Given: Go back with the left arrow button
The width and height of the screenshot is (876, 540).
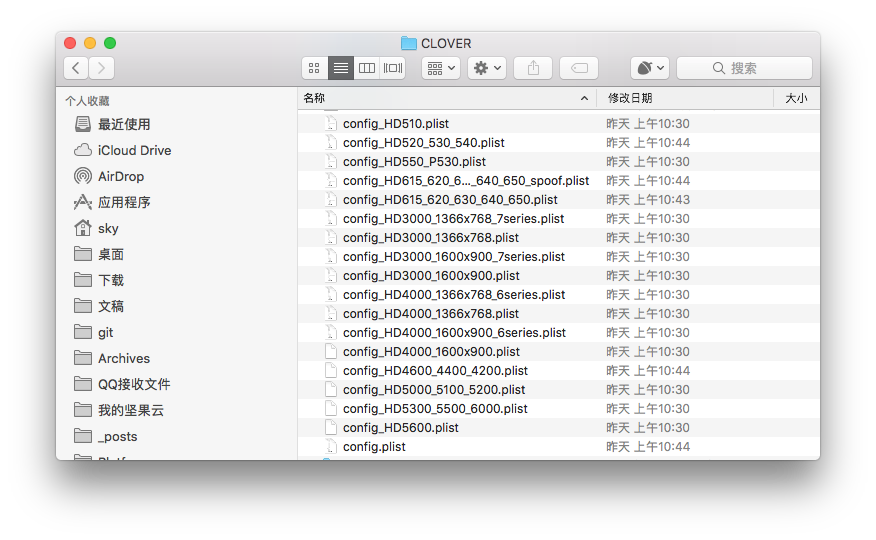Looking at the screenshot, I should click(77, 68).
